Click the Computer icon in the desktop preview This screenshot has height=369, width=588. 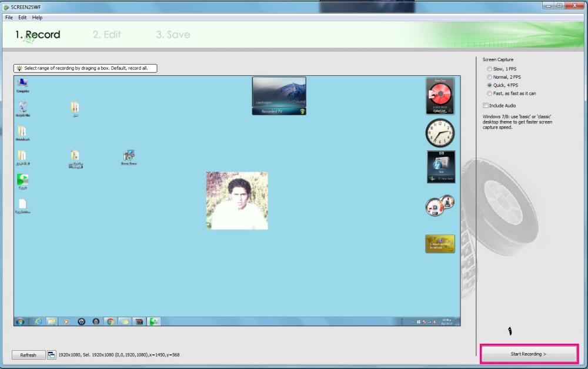(22, 83)
